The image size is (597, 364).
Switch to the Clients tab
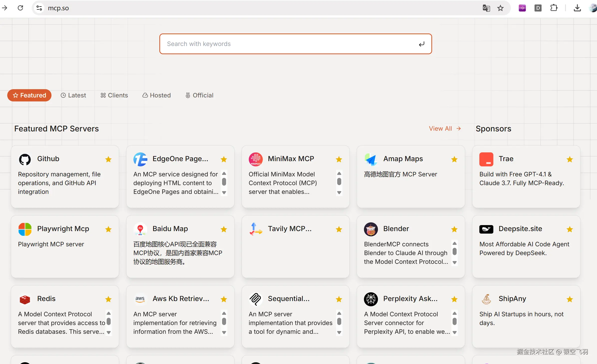click(114, 95)
